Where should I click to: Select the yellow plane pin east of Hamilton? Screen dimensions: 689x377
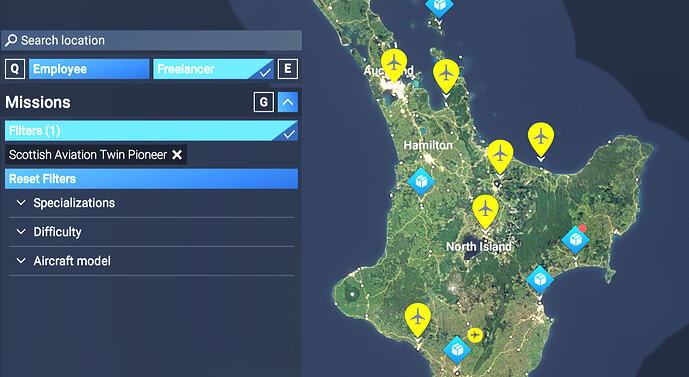500,155
